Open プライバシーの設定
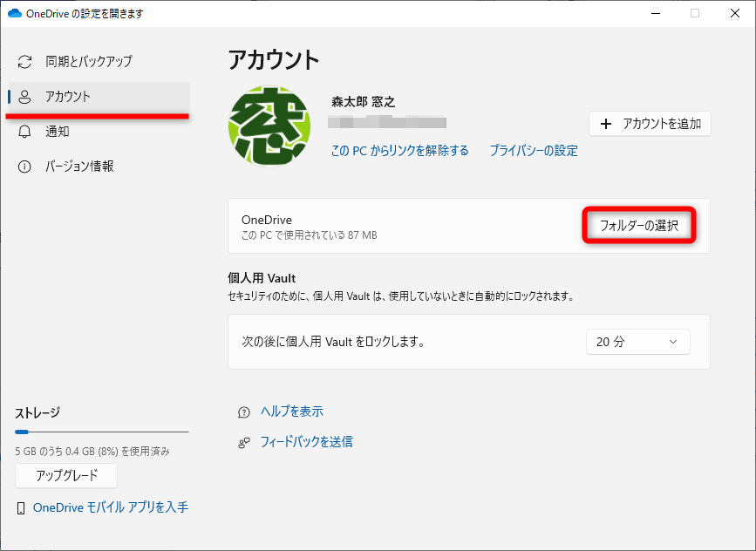 [533, 150]
